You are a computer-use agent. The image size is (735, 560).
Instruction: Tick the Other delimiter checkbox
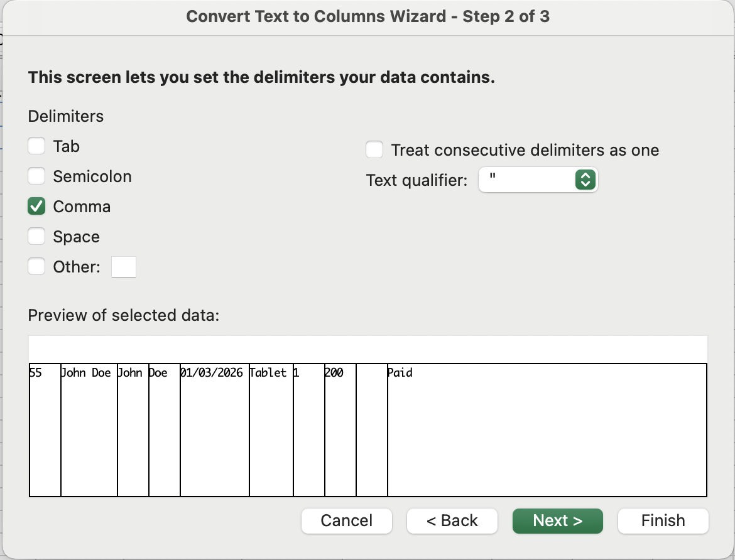point(36,267)
